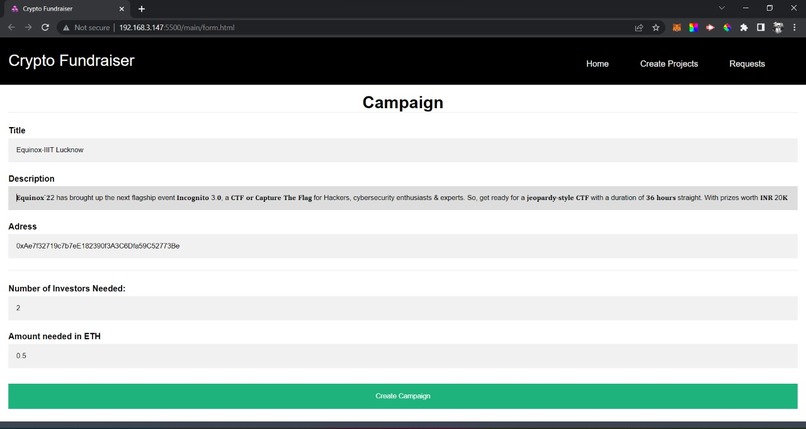
Task: Close the browser window
Action: pos(794,8)
